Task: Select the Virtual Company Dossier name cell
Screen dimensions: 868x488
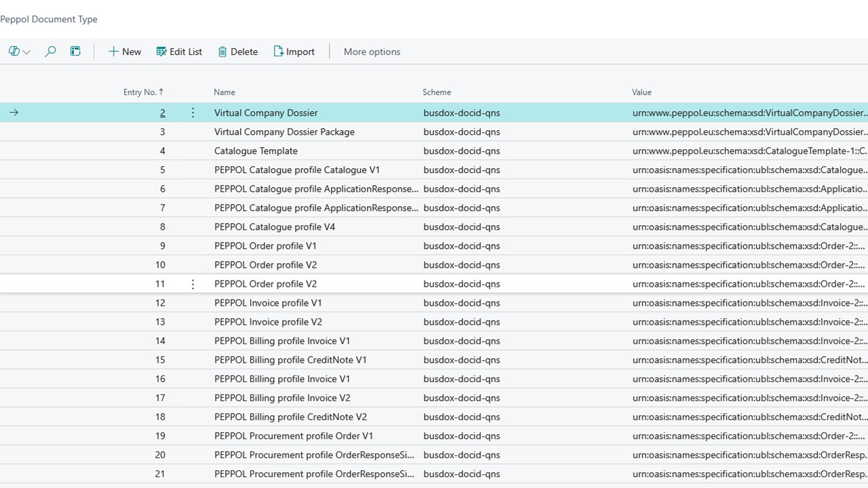Action: (266, 113)
